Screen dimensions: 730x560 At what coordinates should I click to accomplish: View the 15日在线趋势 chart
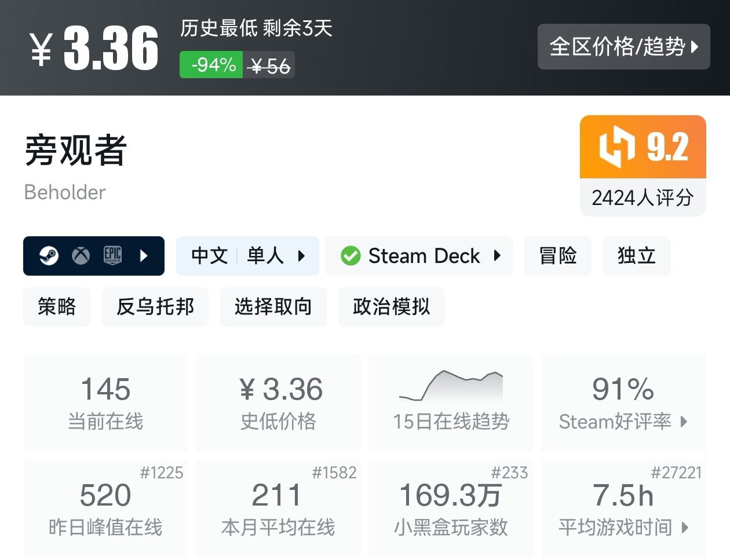pyautogui.click(x=451, y=387)
